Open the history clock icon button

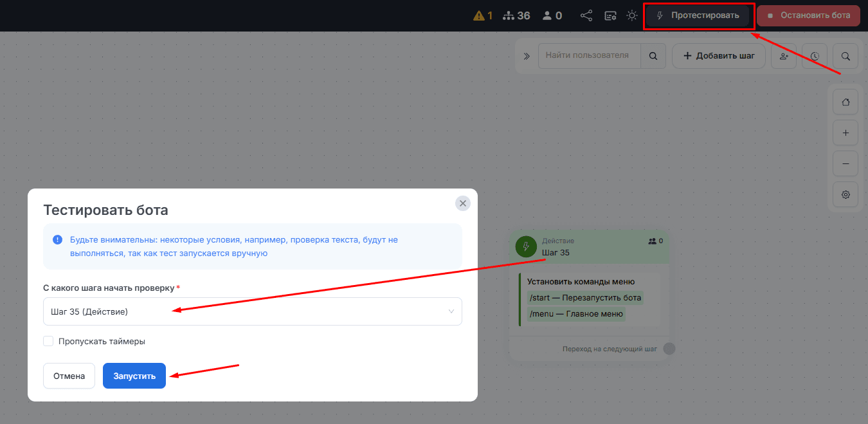coord(815,56)
